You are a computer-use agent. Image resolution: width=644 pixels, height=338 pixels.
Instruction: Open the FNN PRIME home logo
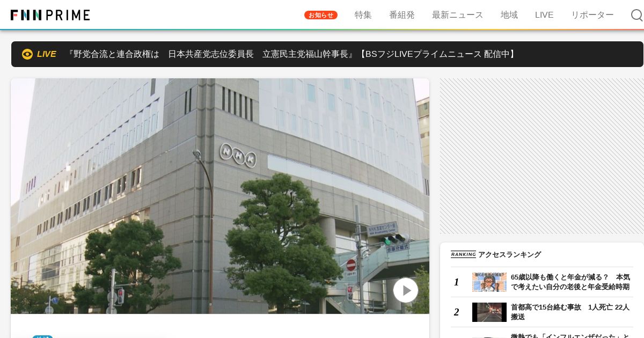click(50, 15)
